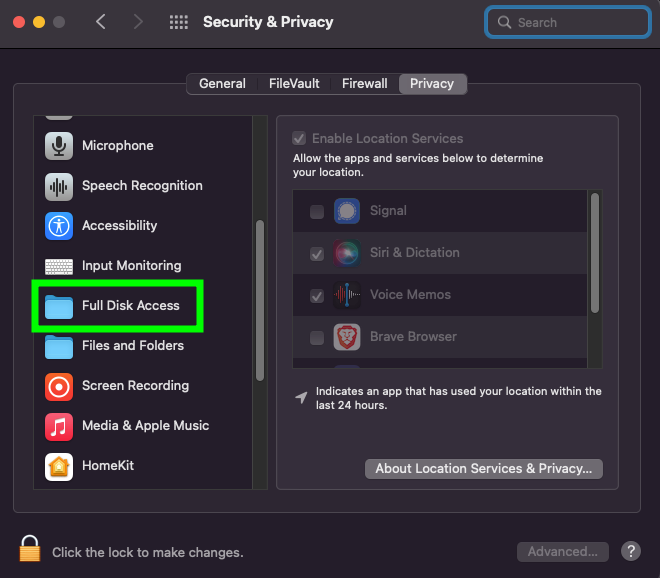The height and width of the screenshot is (578, 660).
Task: Switch to the General tab
Action: coord(222,84)
